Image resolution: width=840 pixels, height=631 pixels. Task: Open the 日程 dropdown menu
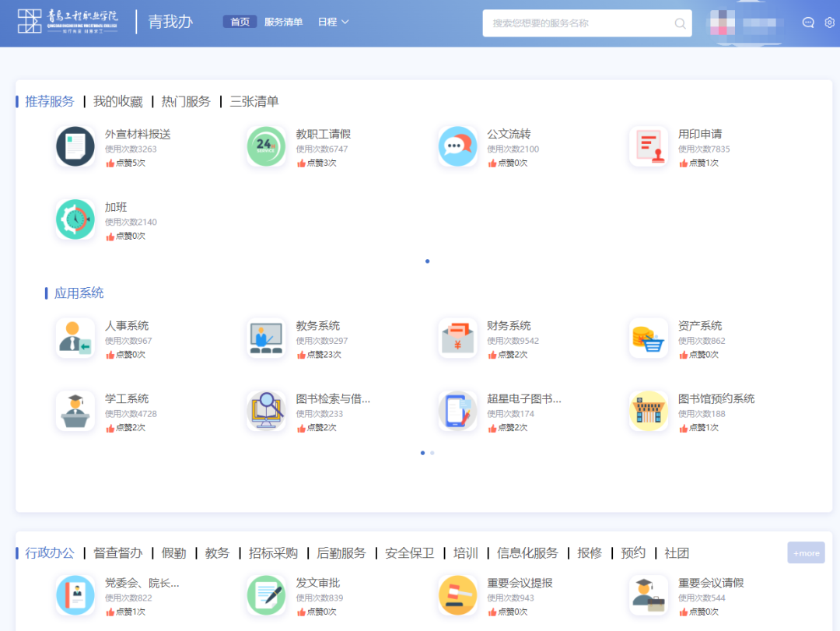pyautogui.click(x=333, y=22)
